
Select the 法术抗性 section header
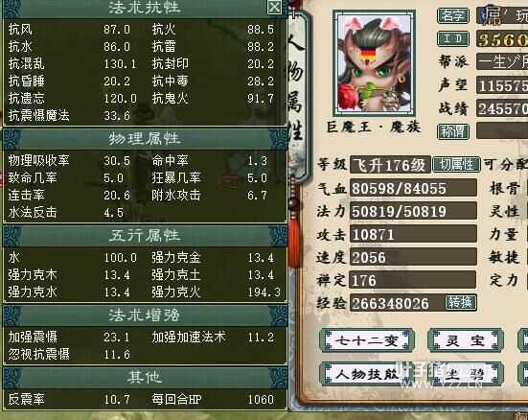click(144, 8)
